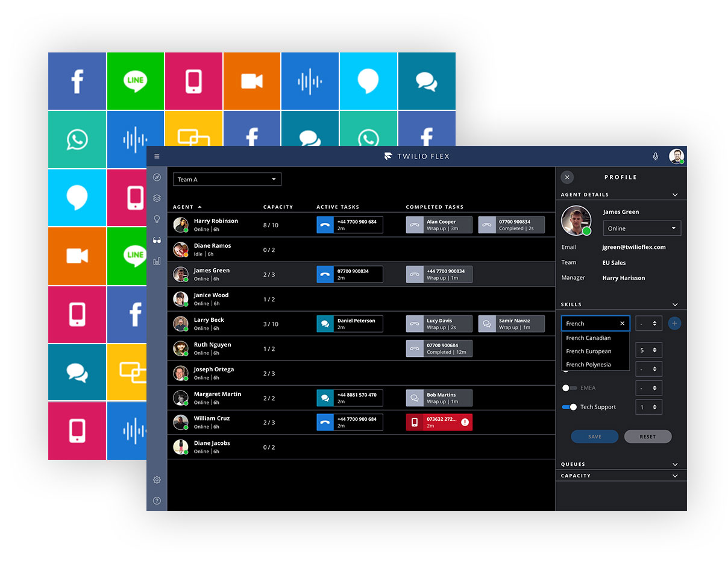Open the layers icon in the sidebar
Image resolution: width=728 pixels, height=563 pixels.
point(157,198)
